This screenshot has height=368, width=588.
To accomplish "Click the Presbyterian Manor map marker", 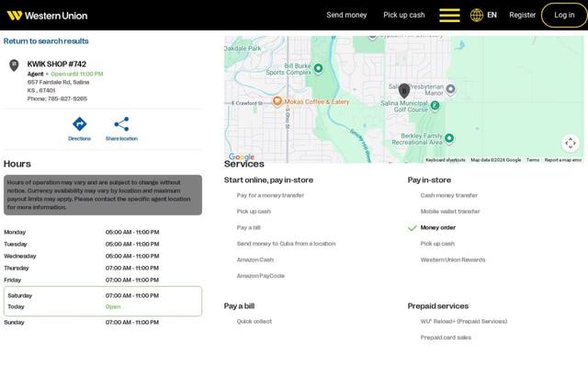I will click(x=451, y=89).
